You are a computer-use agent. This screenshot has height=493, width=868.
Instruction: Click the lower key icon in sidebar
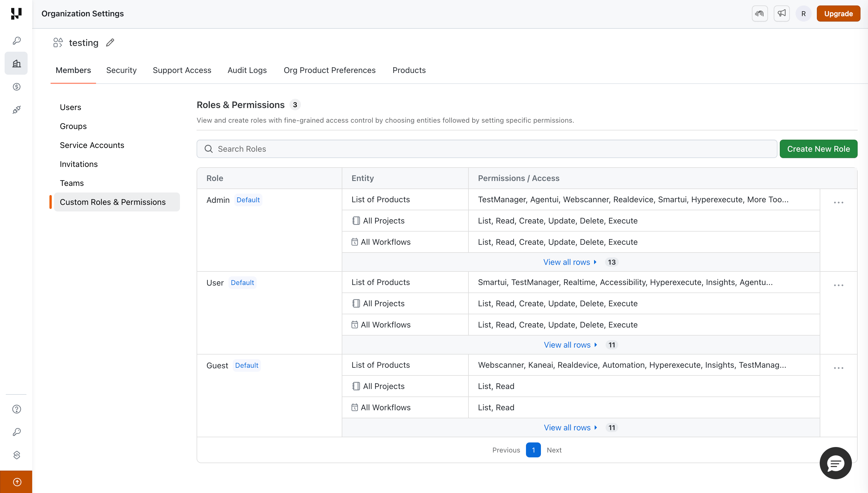[17, 432]
